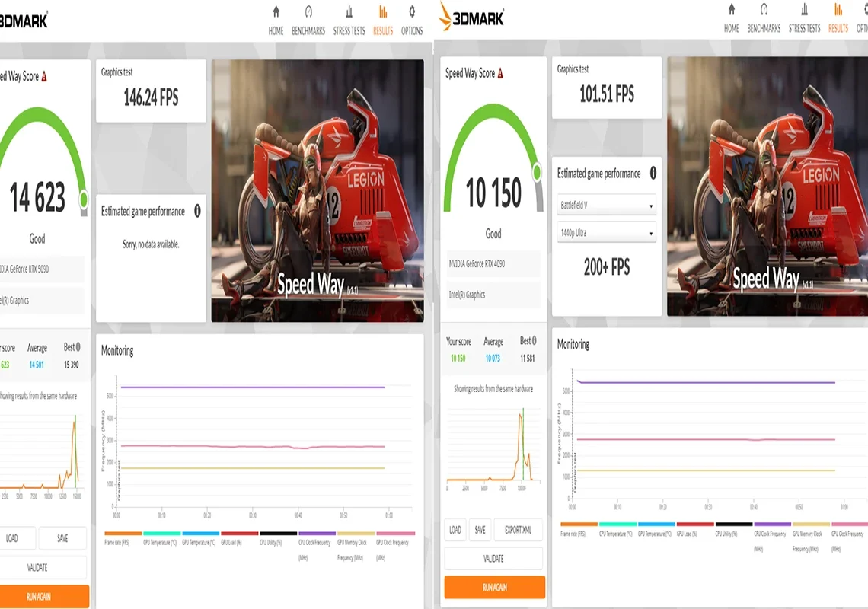Open OPTIONS gear in the left 3DMark window

tap(412, 21)
